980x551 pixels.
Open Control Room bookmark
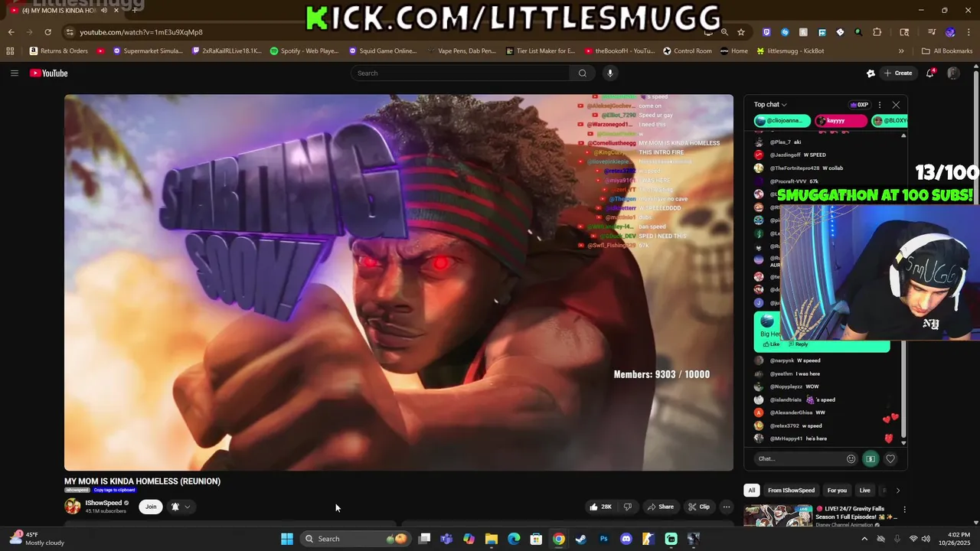point(688,51)
